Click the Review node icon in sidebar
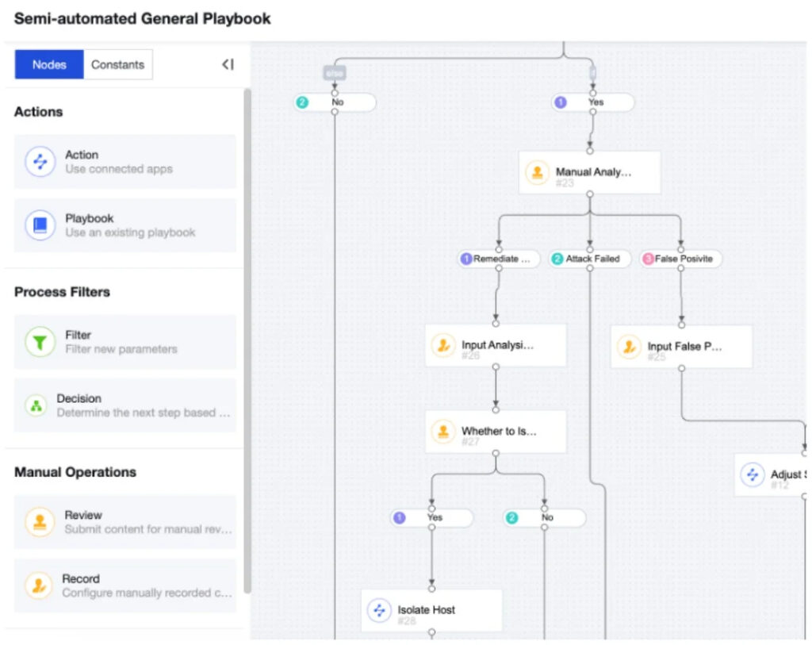This screenshot has height=645, width=812. point(40,522)
